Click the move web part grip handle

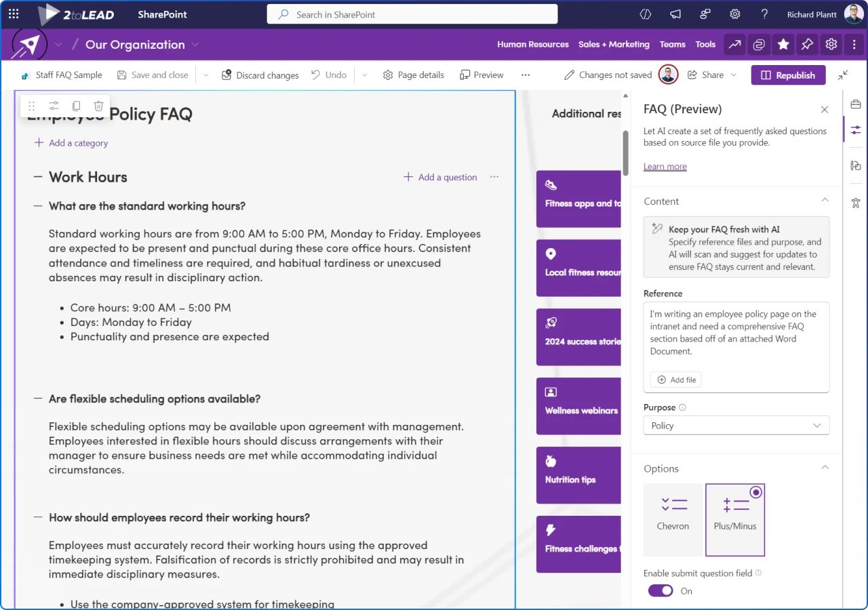point(32,106)
